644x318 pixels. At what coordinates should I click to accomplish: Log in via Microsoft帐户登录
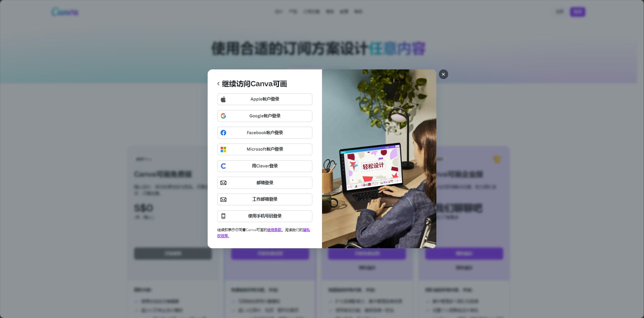coord(264,149)
